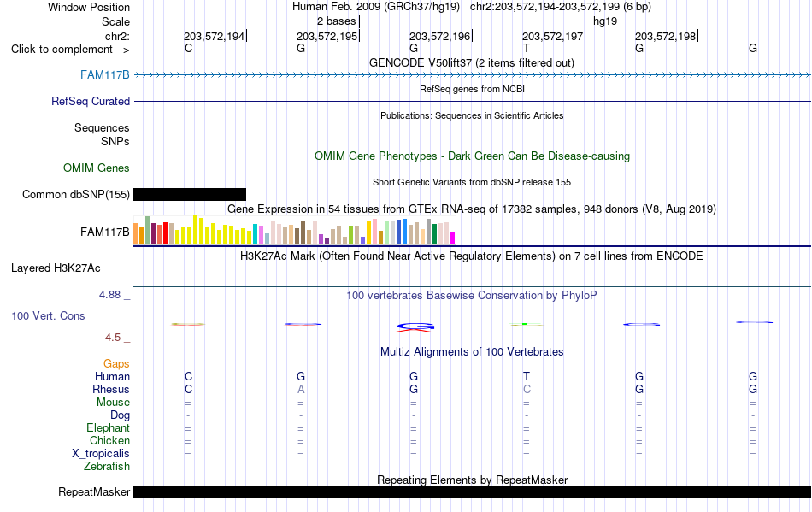Click the Rhesus row's faded C base
Screen dimensions: 812x512
[x=527, y=389]
